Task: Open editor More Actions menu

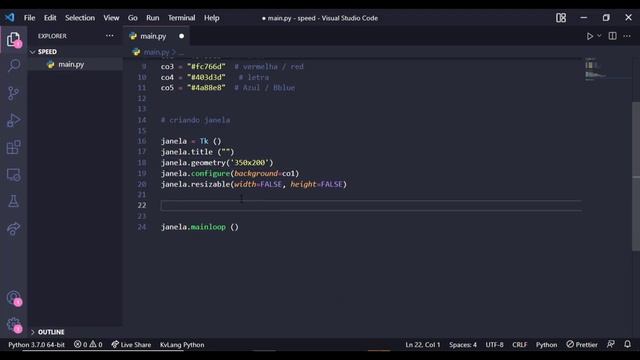Action: 627,36
